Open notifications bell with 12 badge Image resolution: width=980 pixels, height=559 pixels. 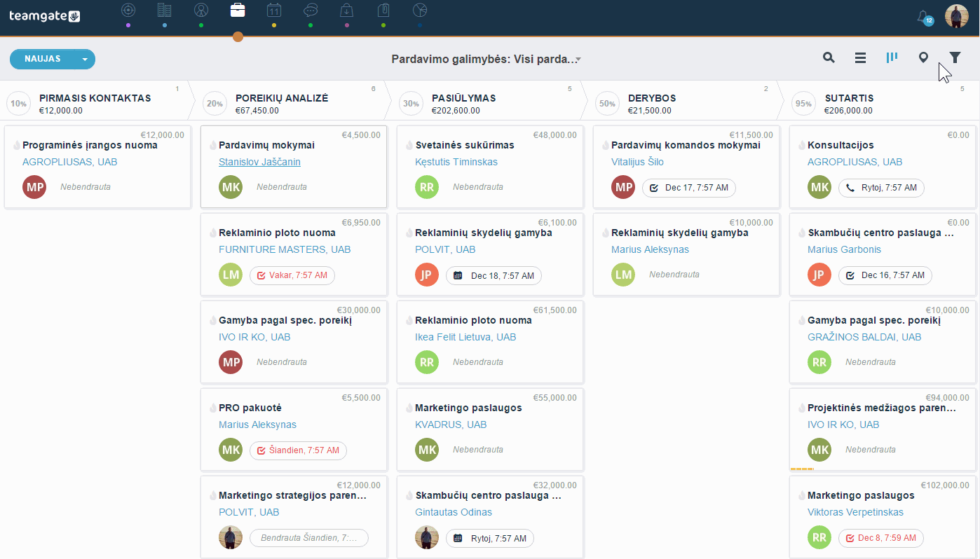pyautogui.click(x=925, y=17)
